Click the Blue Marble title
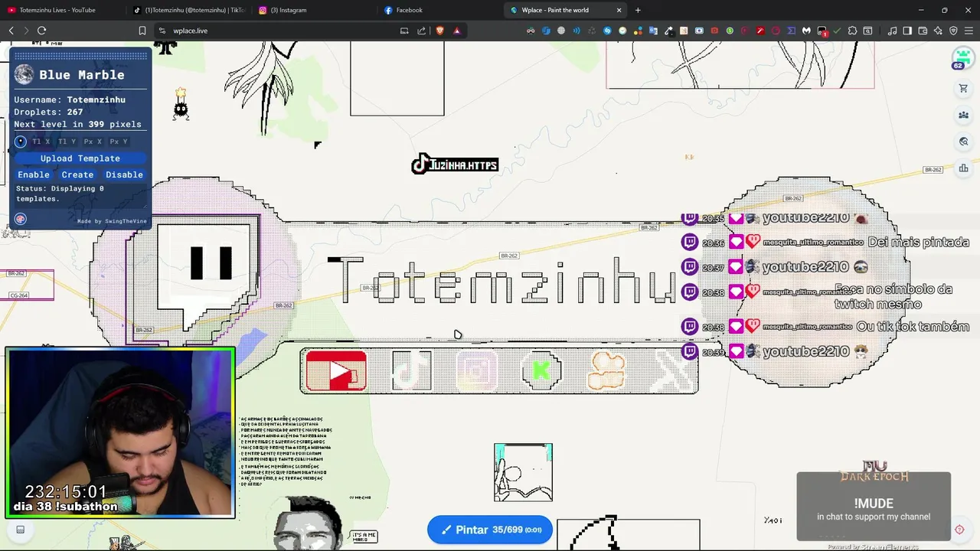 click(82, 74)
